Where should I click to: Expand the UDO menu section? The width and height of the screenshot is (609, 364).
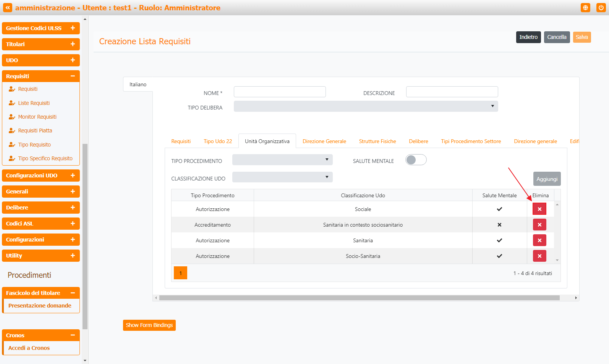click(x=41, y=60)
